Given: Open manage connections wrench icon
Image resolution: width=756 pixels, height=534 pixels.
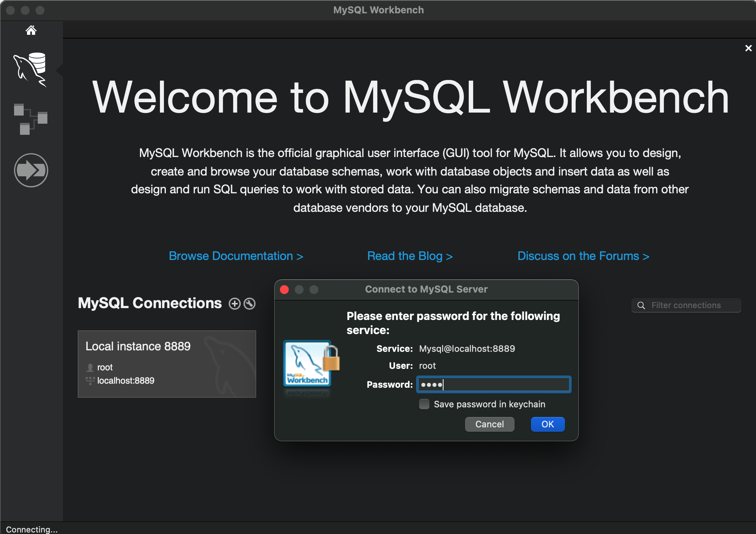Looking at the screenshot, I should point(250,304).
